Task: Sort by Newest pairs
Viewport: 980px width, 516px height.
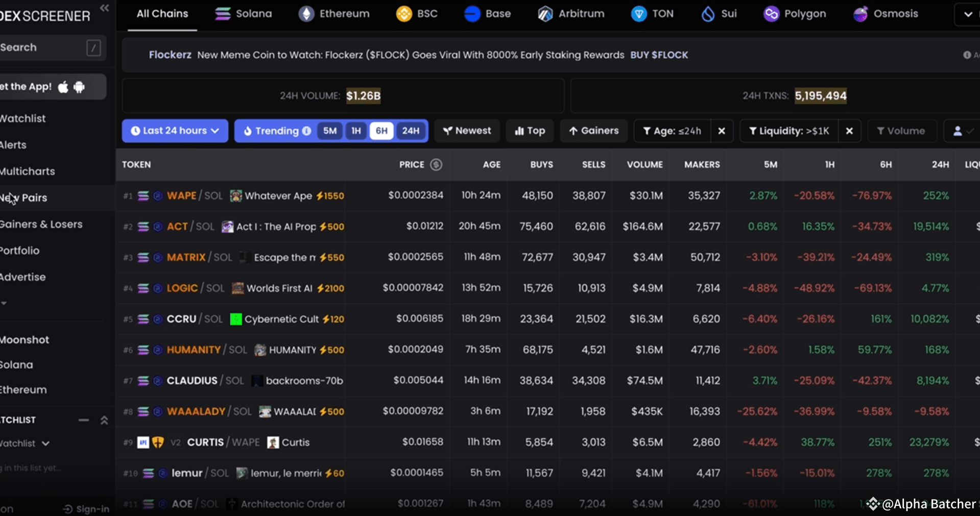Action: click(x=467, y=131)
